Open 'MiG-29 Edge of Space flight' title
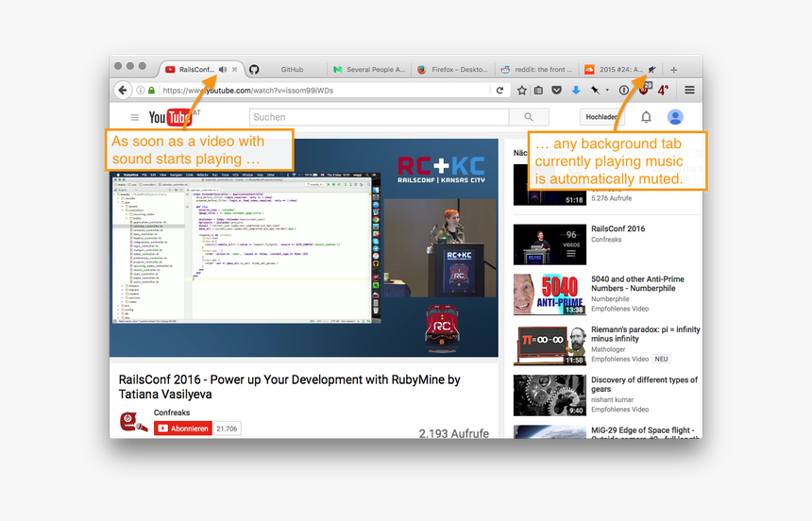Image resolution: width=812 pixels, height=521 pixels. 644,430
